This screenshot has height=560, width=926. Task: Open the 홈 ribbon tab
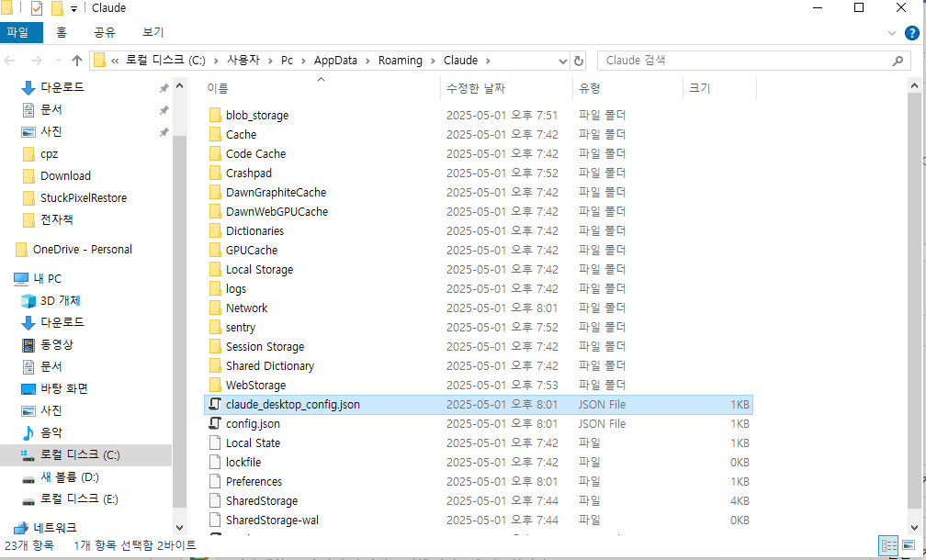(62, 32)
